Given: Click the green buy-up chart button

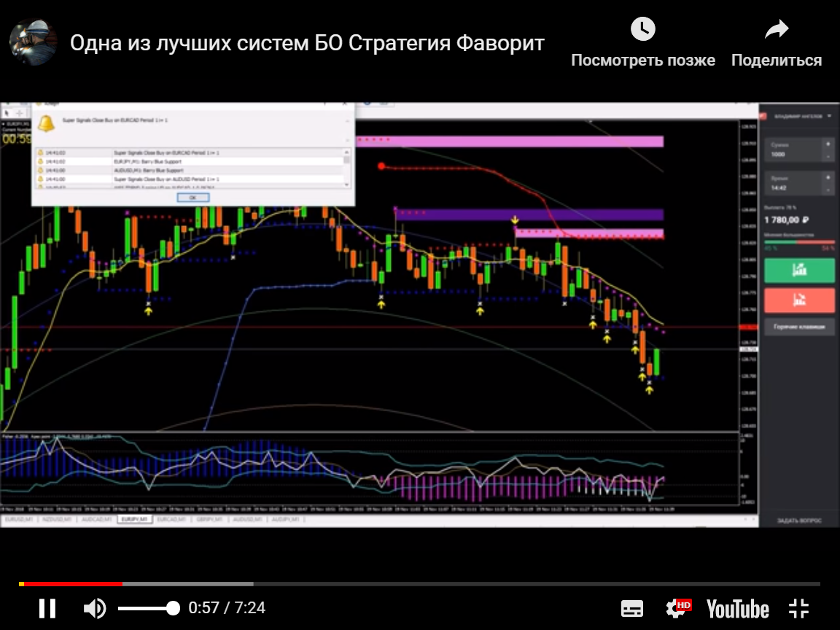Looking at the screenshot, I should click(798, 270).
